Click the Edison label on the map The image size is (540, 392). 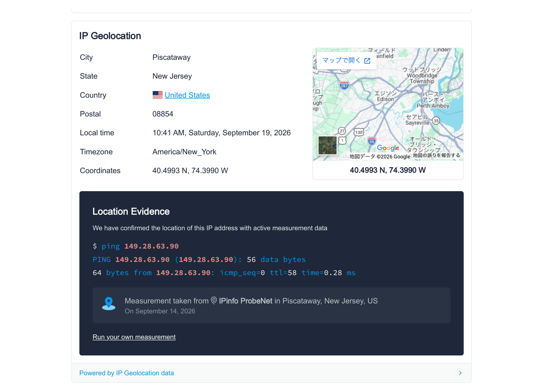[x=385, y=99]
